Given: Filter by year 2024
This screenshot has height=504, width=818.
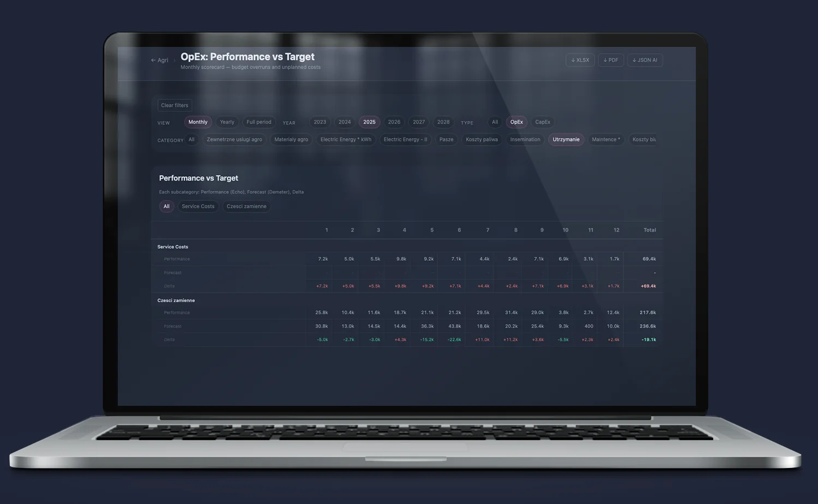Looking at the screenshot, I should [345, 122].
